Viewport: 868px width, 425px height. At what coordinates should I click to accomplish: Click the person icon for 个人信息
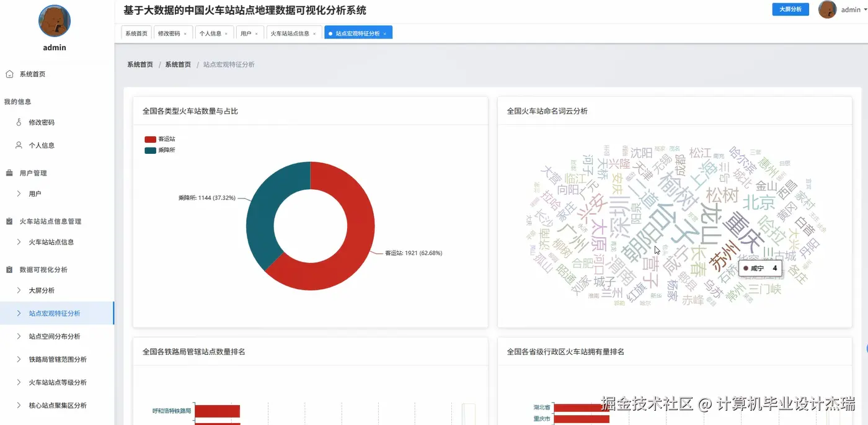pos(19,145)
